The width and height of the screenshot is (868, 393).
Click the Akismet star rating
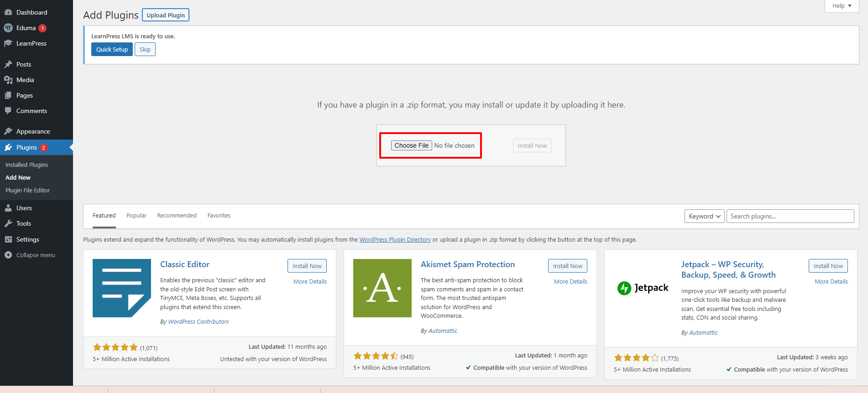(376, 356)
